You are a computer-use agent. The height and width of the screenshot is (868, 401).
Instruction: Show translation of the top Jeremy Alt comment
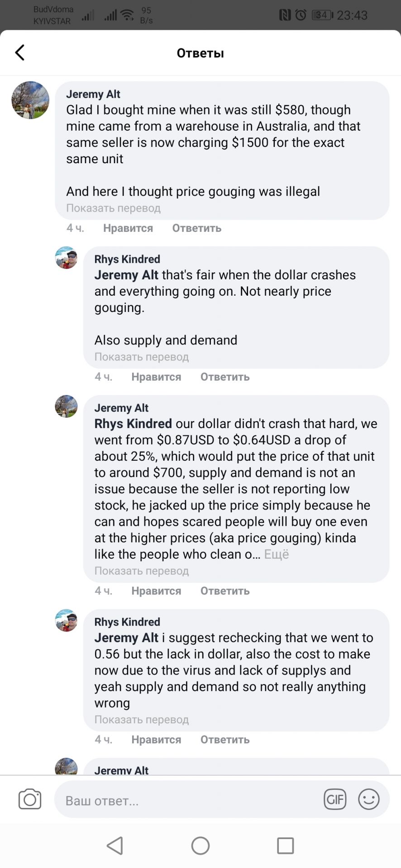tap(113, 208)
